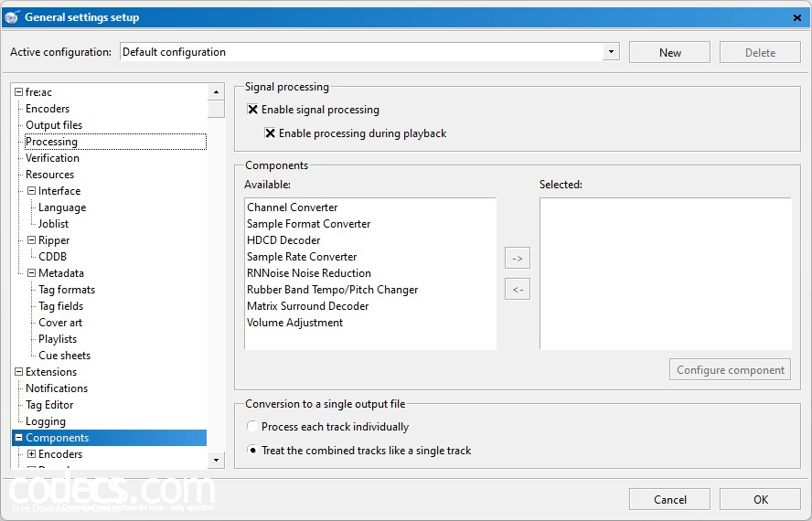
Task: Open the Cover art settings page
Action: click(x=60, y=322)
